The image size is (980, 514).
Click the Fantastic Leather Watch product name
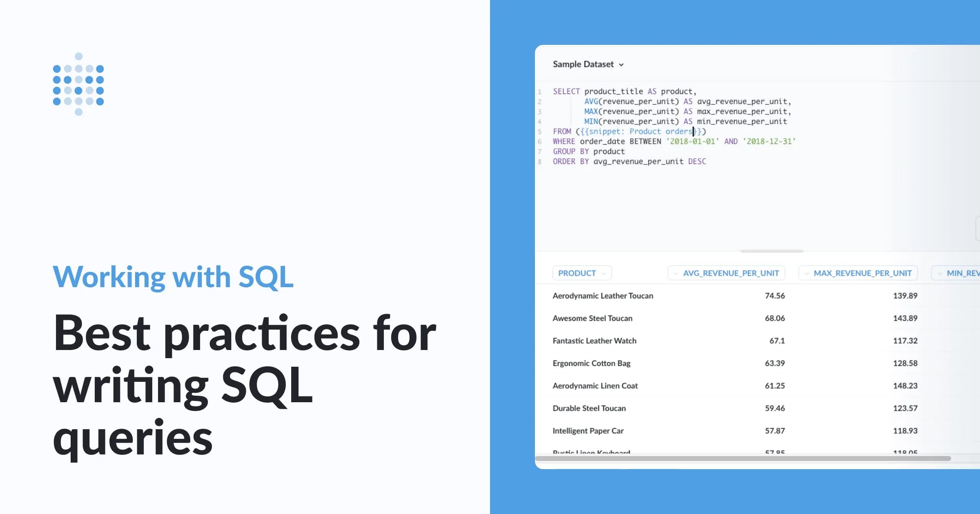point(594,341)
